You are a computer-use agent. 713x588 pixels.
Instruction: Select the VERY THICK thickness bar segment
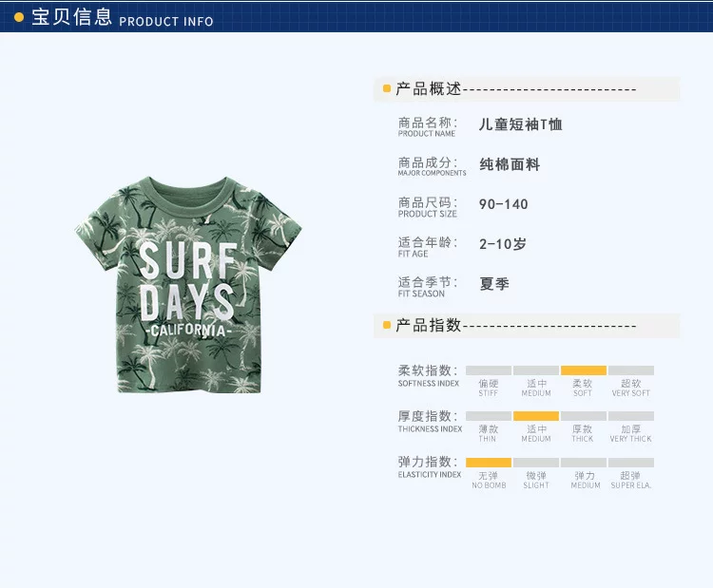pos(631,416)
